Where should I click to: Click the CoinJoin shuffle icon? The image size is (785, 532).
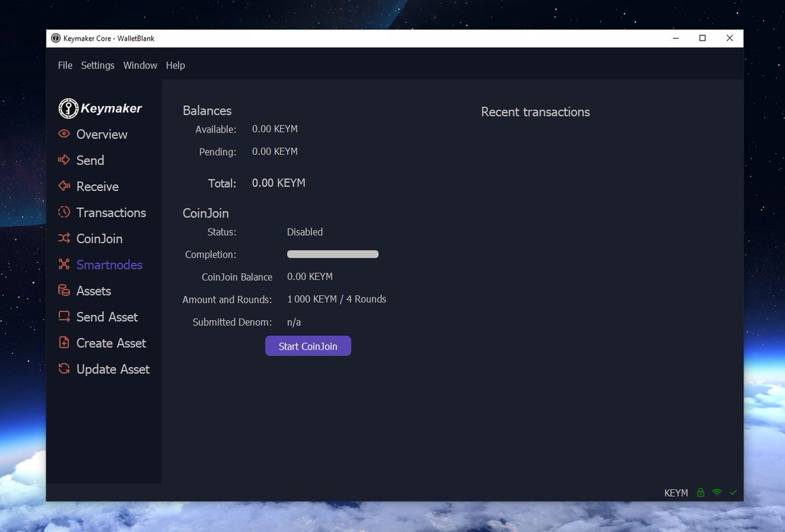64,239
